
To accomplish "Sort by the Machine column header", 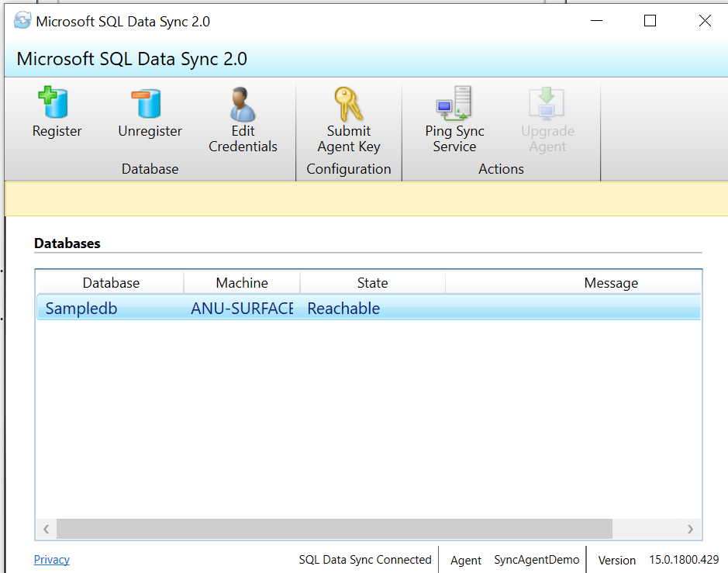I will 241,282.
